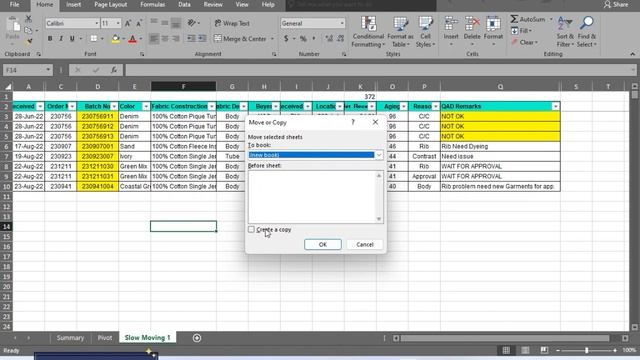This screenshot has width=640, height=360.
Task: Switch to the Pivot sheet tab
Action: (x=104, y=338)
